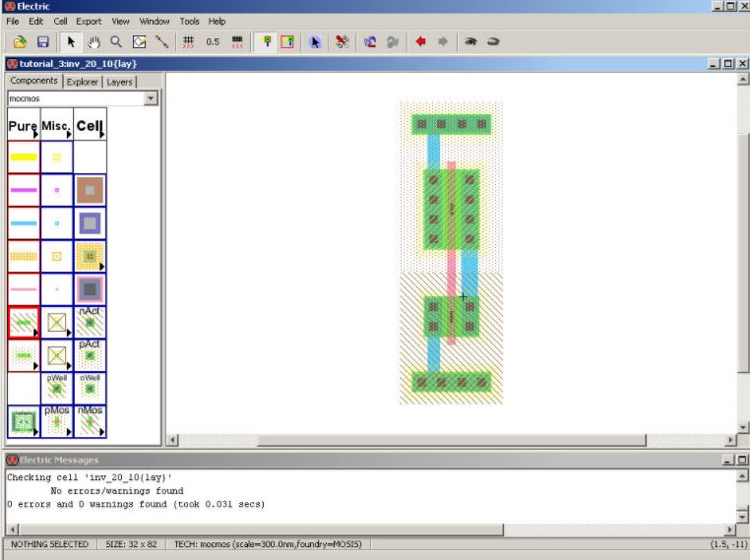The height and width of the screenshot is (560, 750).
Task: Click the Save Library disk icon
Action: [x=42, y=42]
